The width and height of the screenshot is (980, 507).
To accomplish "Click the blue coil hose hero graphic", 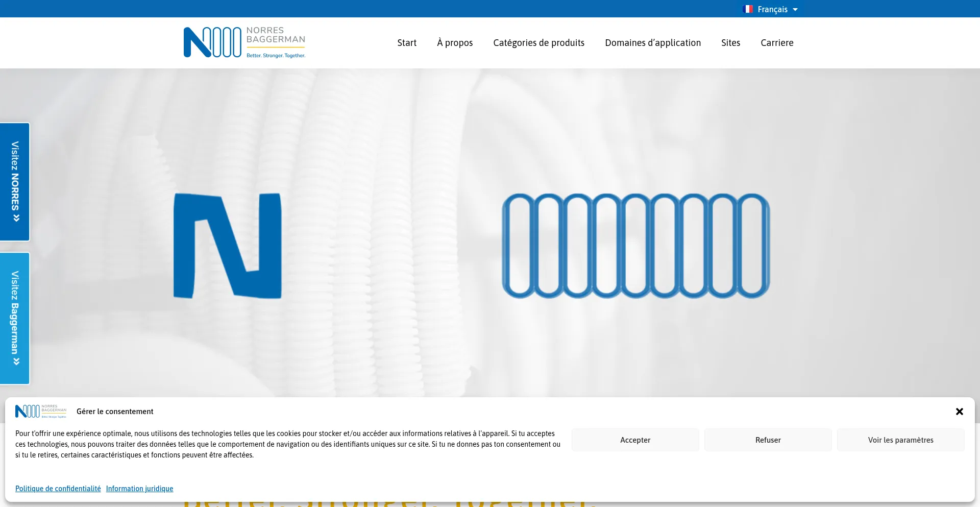I will (635, 246).
